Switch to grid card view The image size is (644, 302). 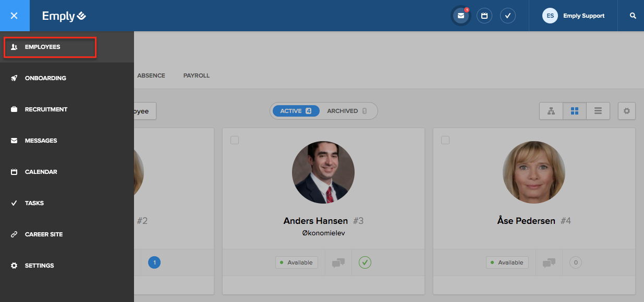click(575, 111)
